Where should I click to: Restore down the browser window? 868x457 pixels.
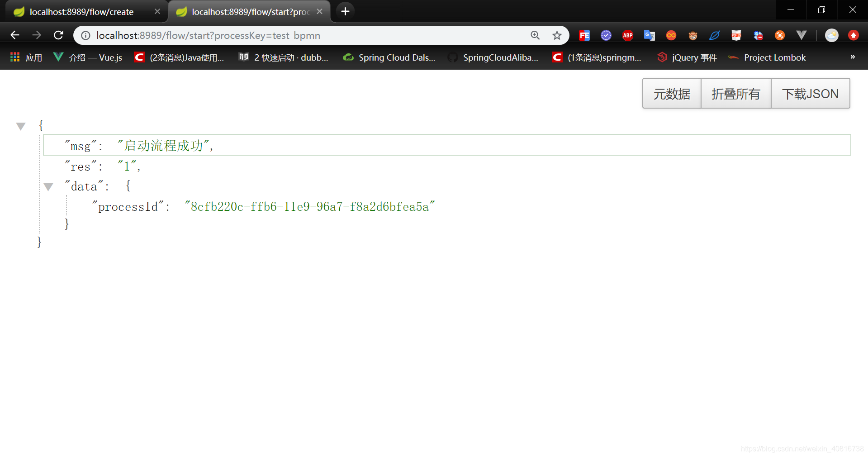[x=821, y=10]
